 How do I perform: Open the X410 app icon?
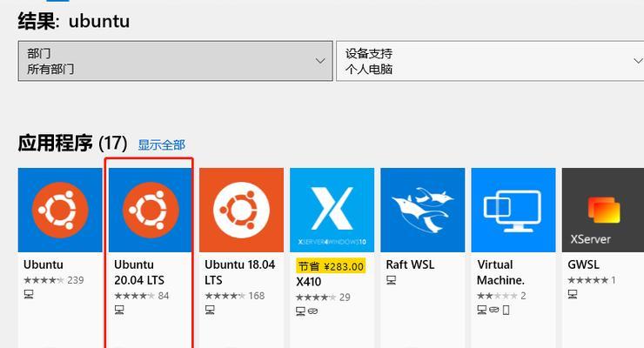pyautogui.click(x=332, y=210)
